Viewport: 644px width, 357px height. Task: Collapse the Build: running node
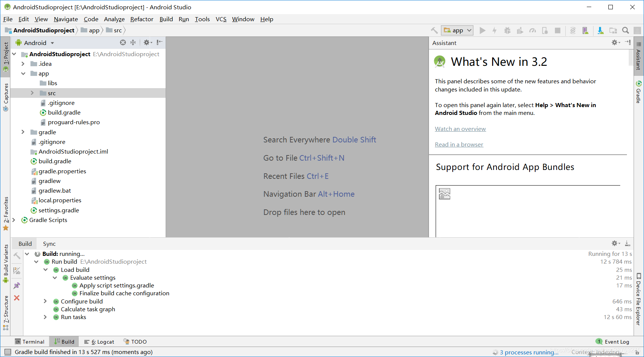[27, 254]
